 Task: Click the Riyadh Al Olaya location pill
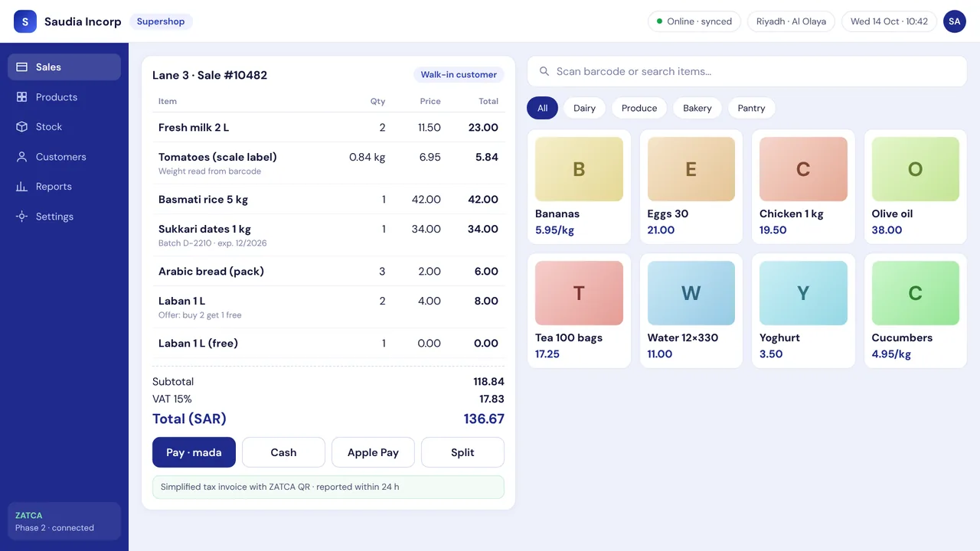(791, 21)
